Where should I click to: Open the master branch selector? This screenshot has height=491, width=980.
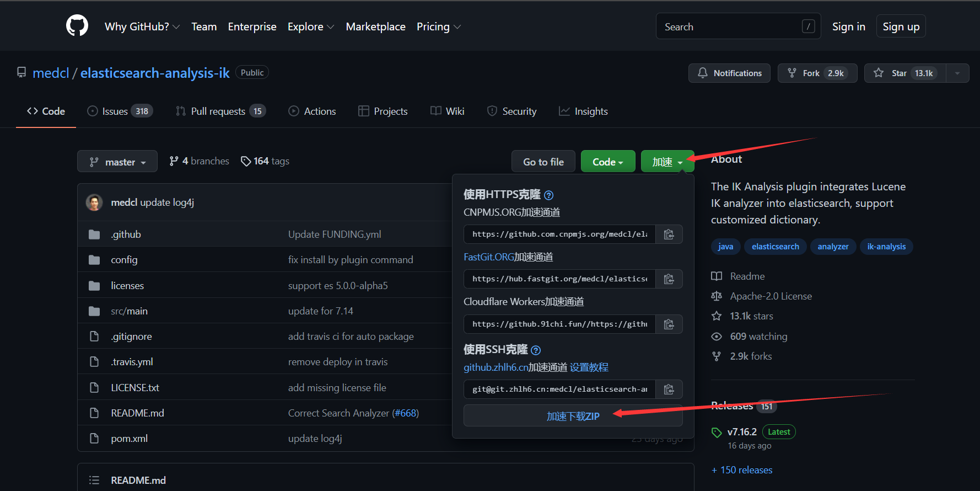[117, 162]
